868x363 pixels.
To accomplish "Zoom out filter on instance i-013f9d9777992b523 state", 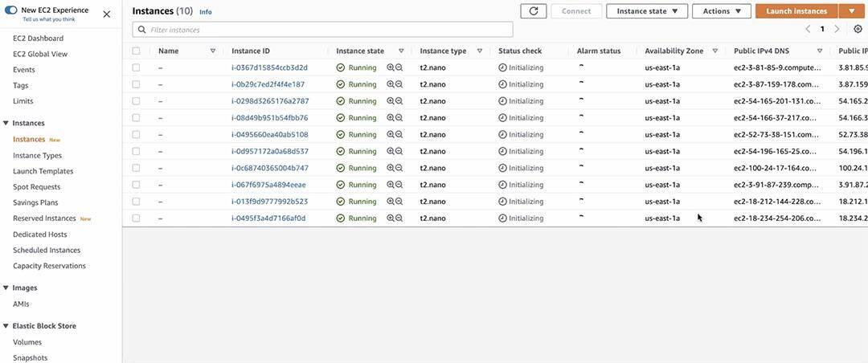I will coord(399,202).
